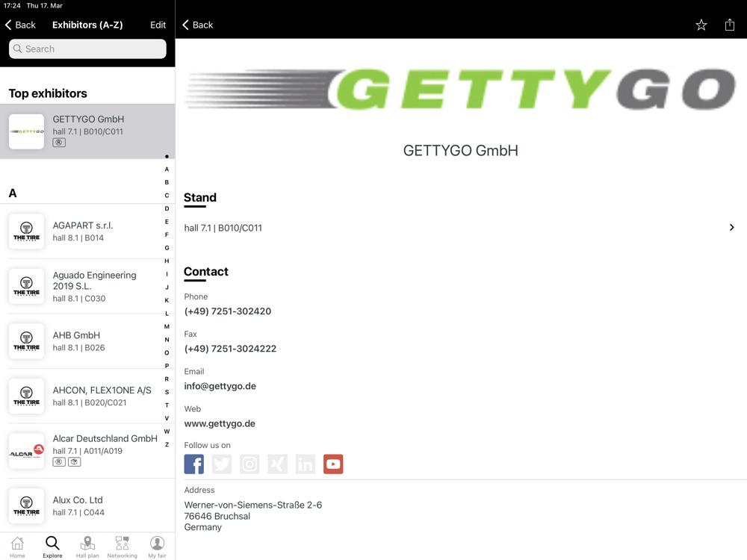Screen dimensions: 747x560
Task: Open GETTYGO Facebook page icon
Action: tap(194, 464)
